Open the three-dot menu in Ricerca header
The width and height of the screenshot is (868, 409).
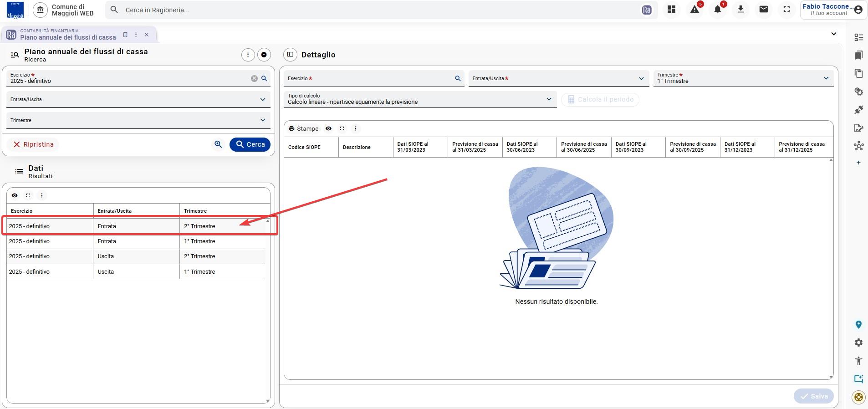(x=248, y=55)
